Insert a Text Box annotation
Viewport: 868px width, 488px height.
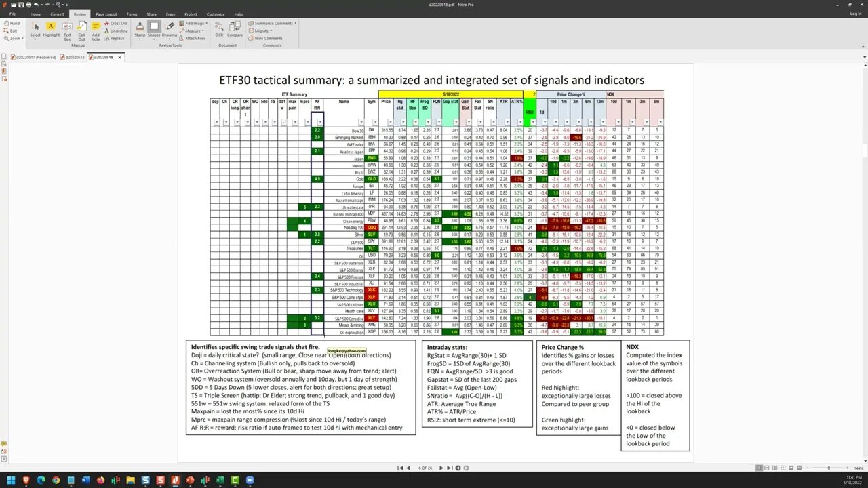point(67,30)
